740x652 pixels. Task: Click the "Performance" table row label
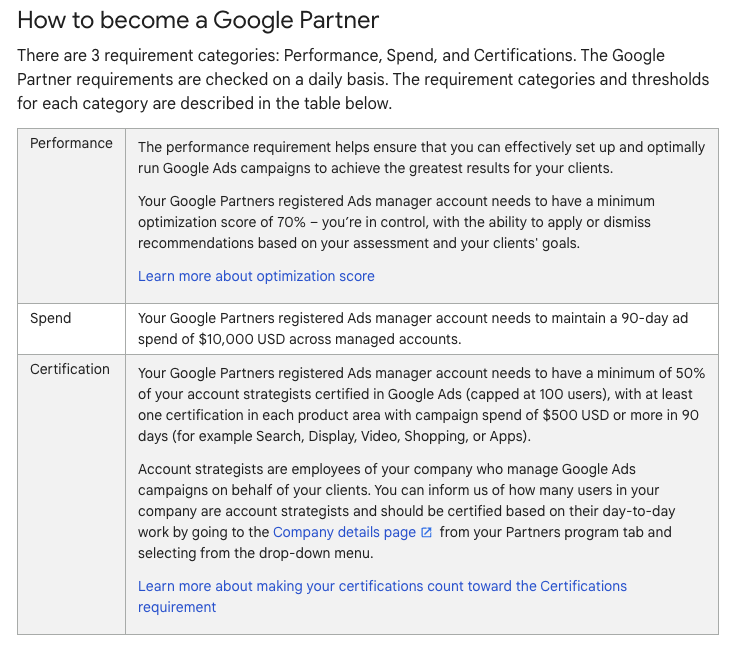tap(71, 143)
